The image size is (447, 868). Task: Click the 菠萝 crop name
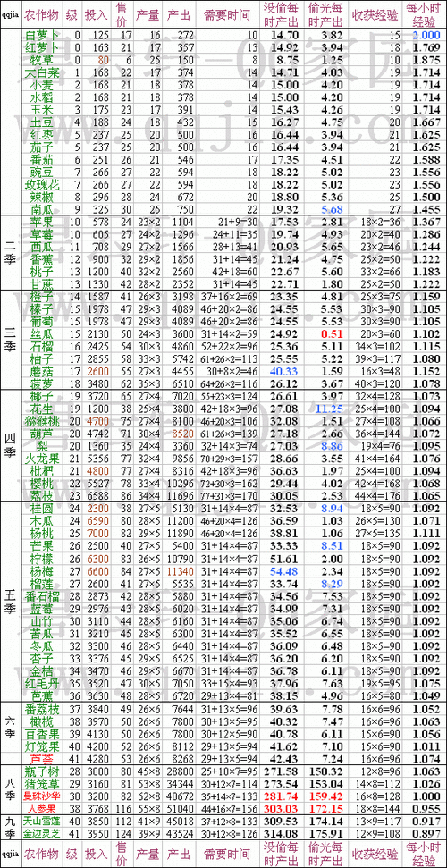click(42, 383)
